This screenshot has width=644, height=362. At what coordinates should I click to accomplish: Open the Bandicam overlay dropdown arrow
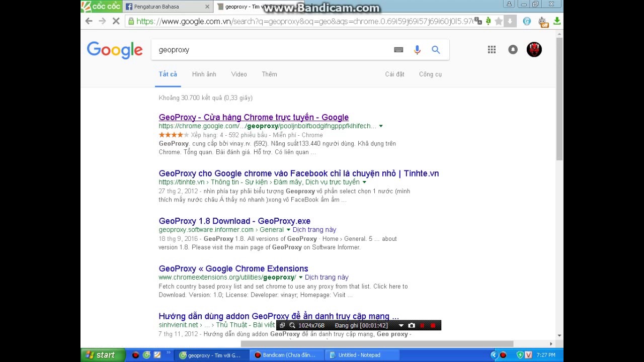click(401, 325)
